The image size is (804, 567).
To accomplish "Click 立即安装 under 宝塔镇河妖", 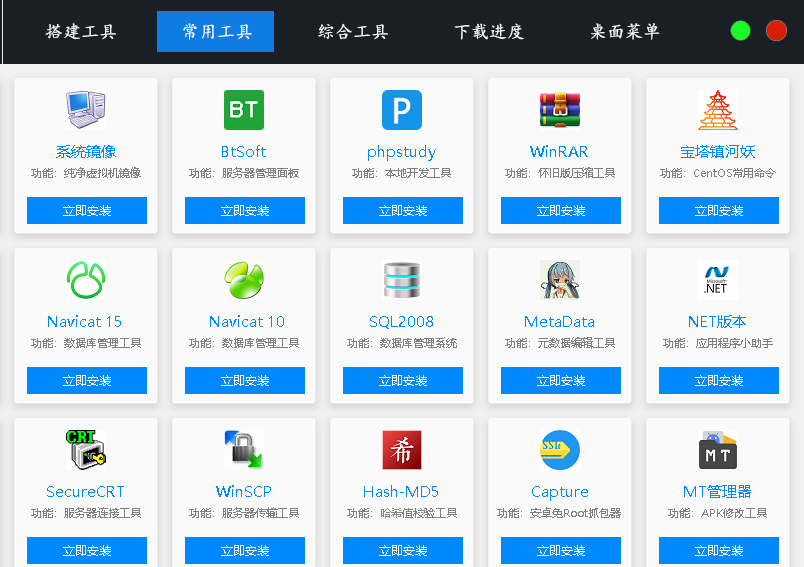I will click(x=719, y=211).
